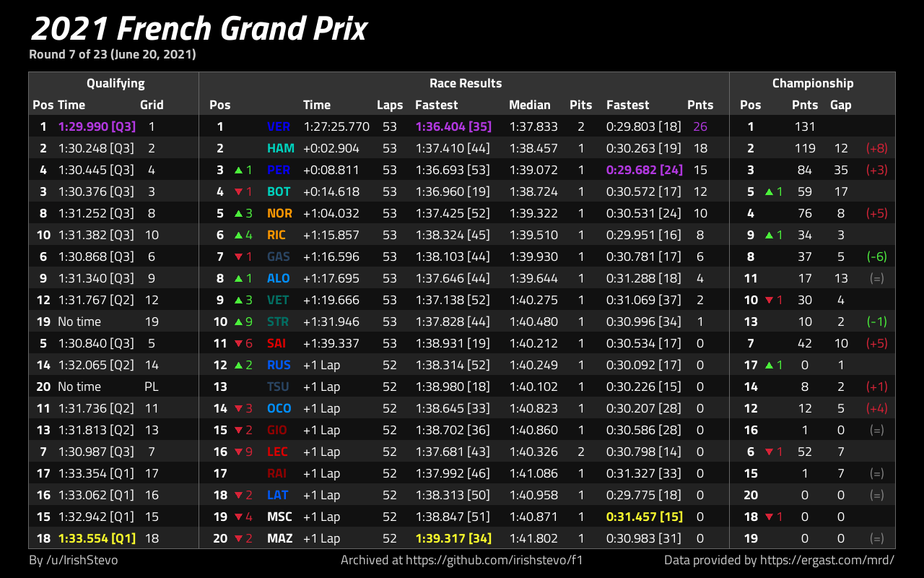Click championship points value 119
Viewport: 924px width, 578px height.
click(x=805, y=148)
